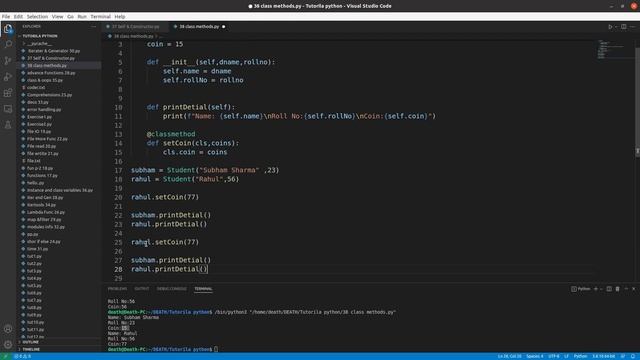Open Comprehensions 25.py in the explorer
This screenshot has width=640, height=360.
49,95
